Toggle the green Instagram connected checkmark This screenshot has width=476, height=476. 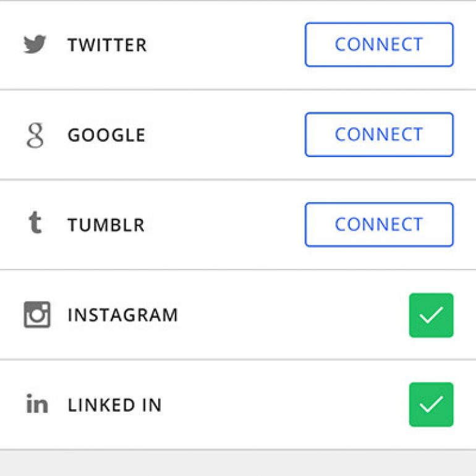click(x=431, y=315)
